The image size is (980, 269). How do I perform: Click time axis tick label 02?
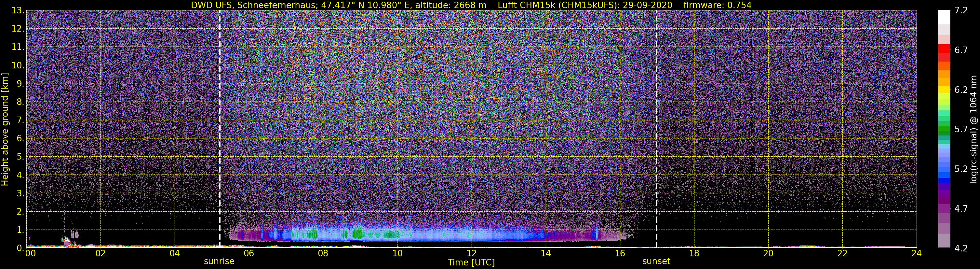(x=101, y=253)
